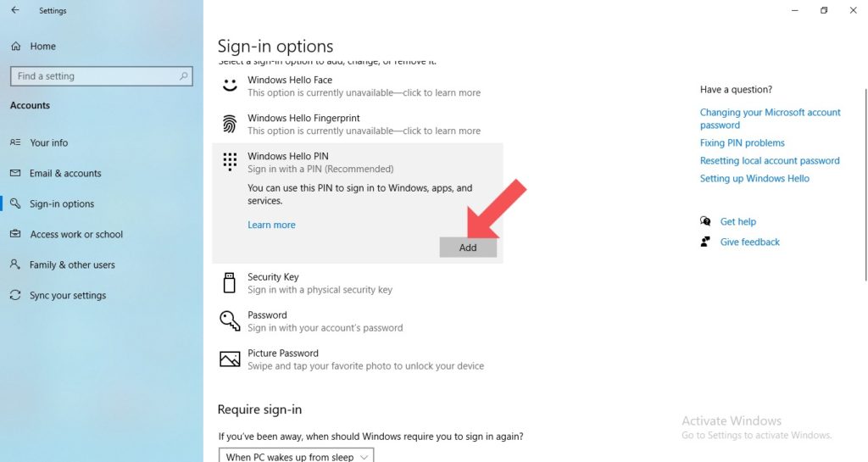Screen dimensions: 868x462
Task: Open the Fixing PIN problems link
Action: 742,142
